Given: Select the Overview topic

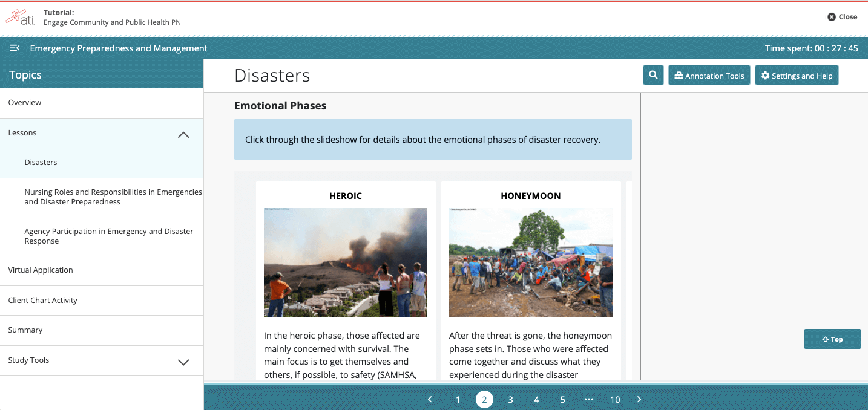Looking at the screenshot, I should click(x=25, y=103).
